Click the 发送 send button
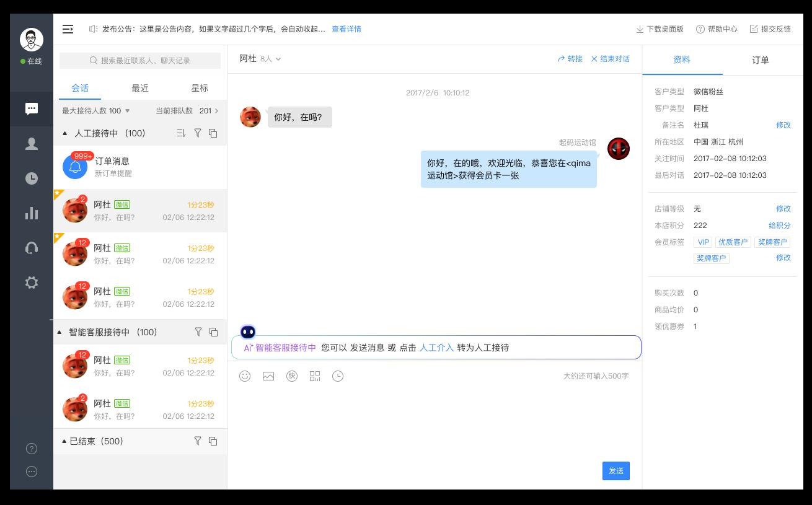Viewport: 812px width, 505px height. pyautogui.click(x=616, y=471)
